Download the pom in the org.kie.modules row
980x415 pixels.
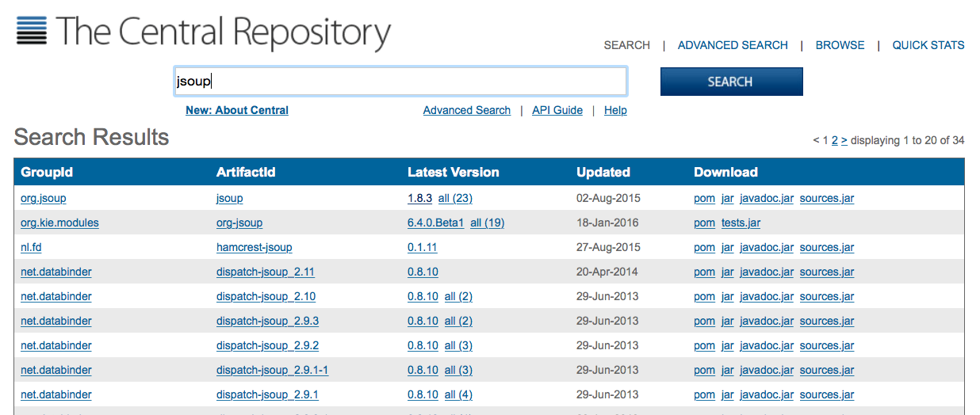coord(704,223)
